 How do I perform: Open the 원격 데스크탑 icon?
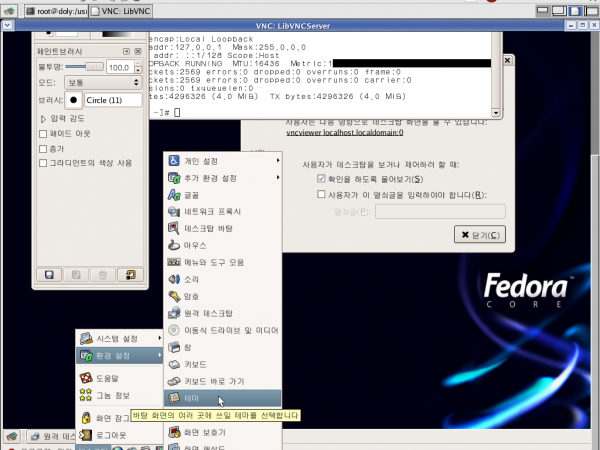174,313
